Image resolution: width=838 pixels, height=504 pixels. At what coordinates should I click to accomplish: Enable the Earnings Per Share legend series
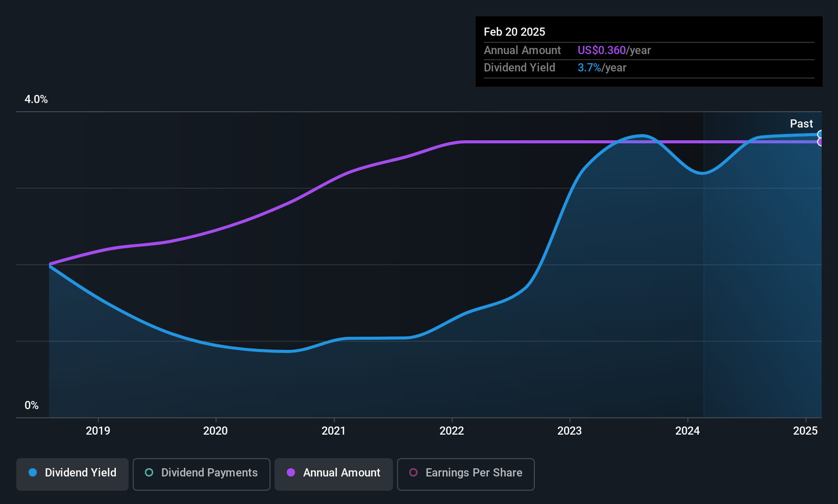(466, 474)
